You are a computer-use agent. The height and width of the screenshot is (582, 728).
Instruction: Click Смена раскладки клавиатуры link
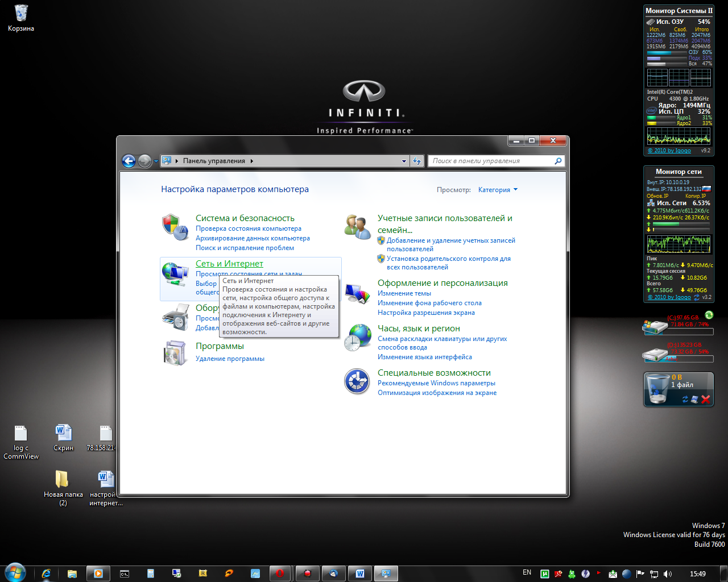pos(442,343)
